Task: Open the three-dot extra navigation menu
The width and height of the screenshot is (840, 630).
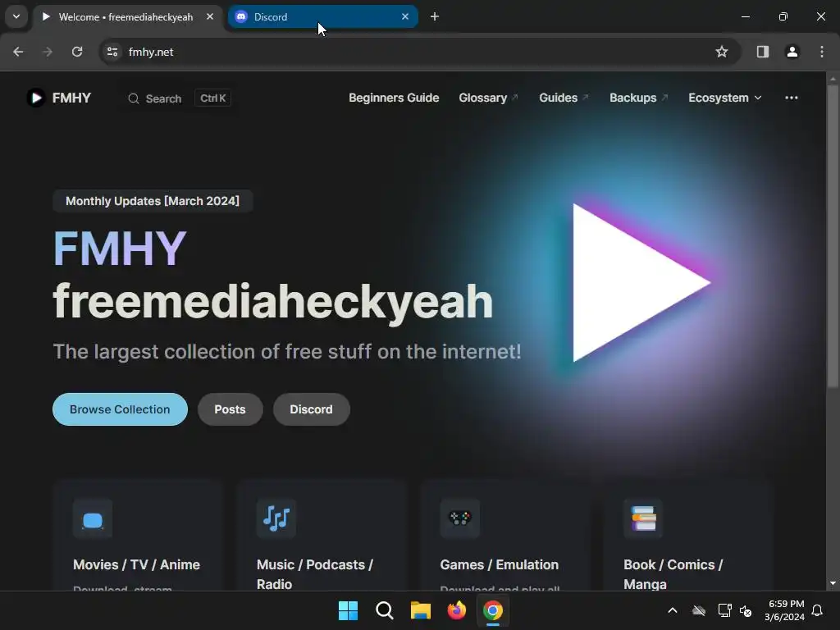Action: 792,98
